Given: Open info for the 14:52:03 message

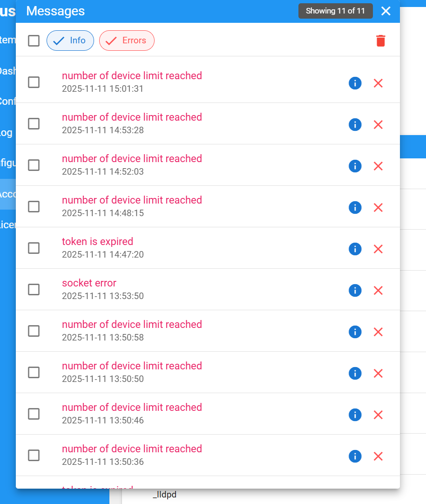Looking at the screenshot, I should pyautogui.click(x=355, y=166).
